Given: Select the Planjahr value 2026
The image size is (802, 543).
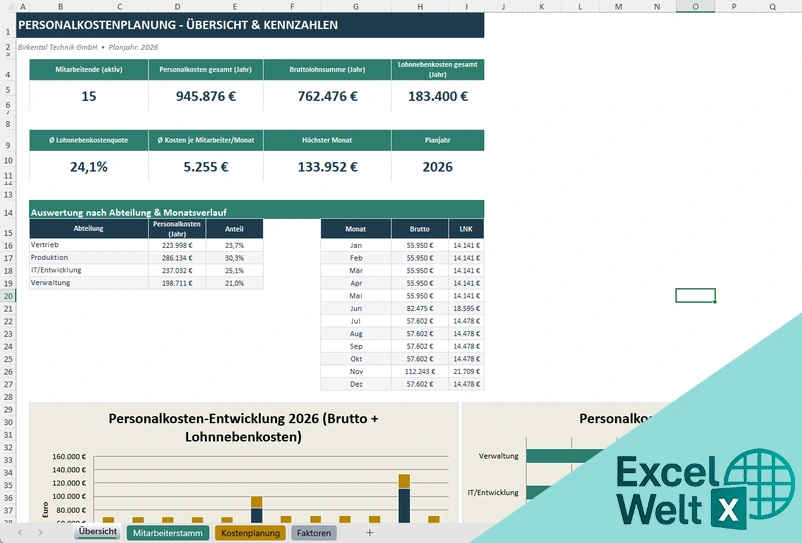Looking at the screenshot, I should [438, 167].
